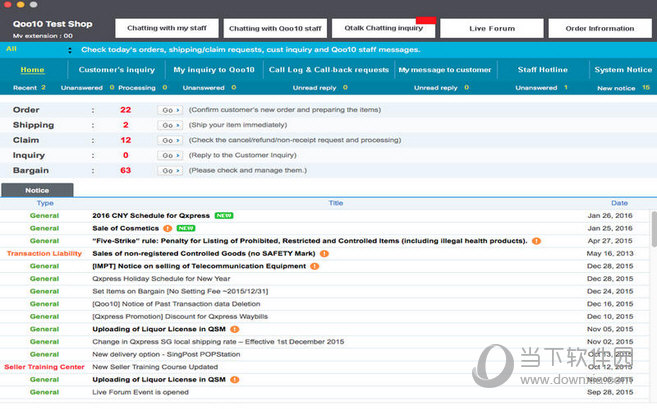Open Five-Strike rule penalty notice
This screenshot has height=409, width=657.
point(310,241)
